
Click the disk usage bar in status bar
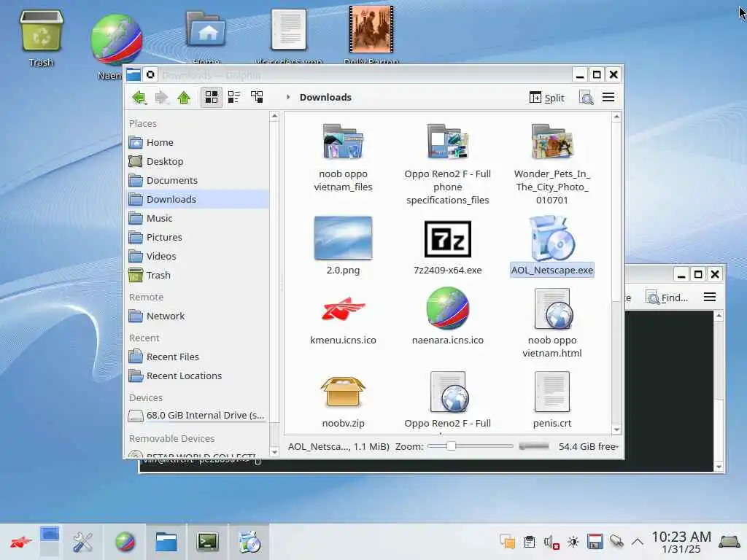pos(533,446)
